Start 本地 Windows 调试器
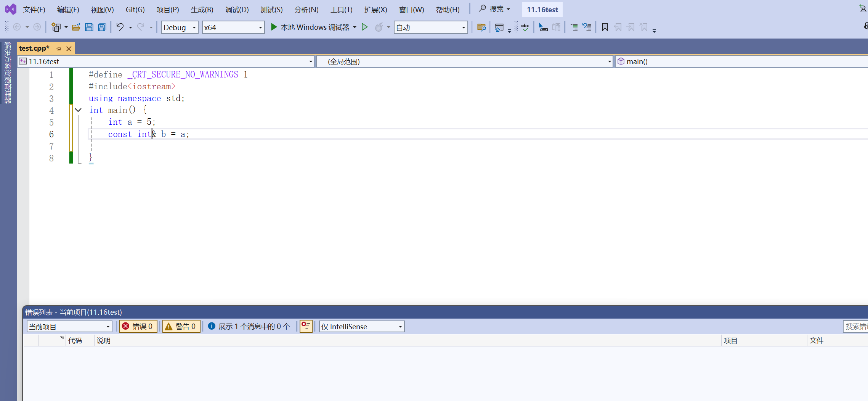Screen dimensions: 868x401 click(310, 27)
